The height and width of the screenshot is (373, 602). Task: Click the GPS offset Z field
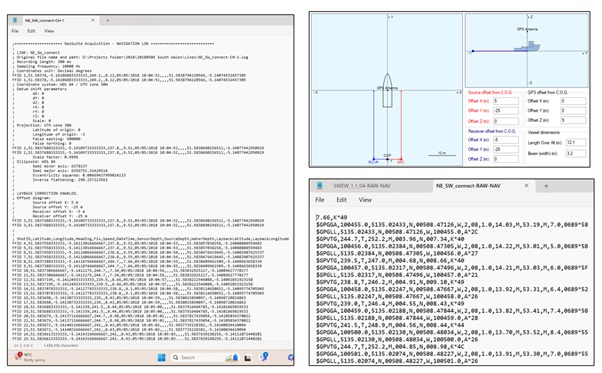573,120
